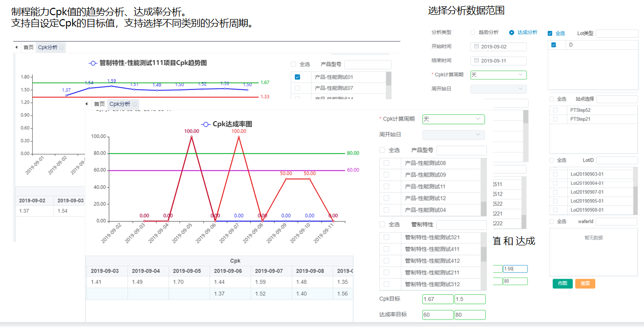Uncheck the 产品-性能测试01 checkbox
The height and width of the screenshot is (327, 644).
click(x=297, y=77)
